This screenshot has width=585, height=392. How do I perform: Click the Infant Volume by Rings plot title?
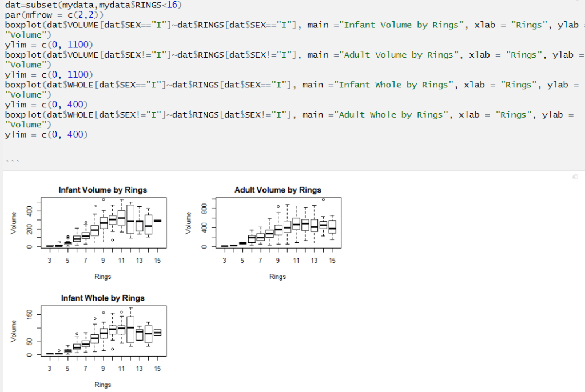pyautogui.click(x=103, y=190)
